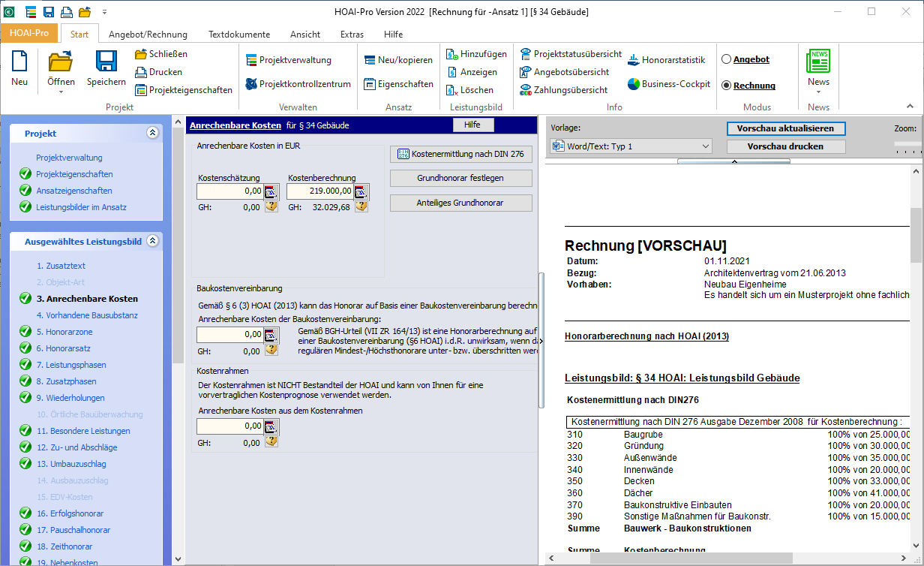924x566 pixels.
Task: Click Hinzufügen in the Leistungsbild group
Action: tap(476, 54)
